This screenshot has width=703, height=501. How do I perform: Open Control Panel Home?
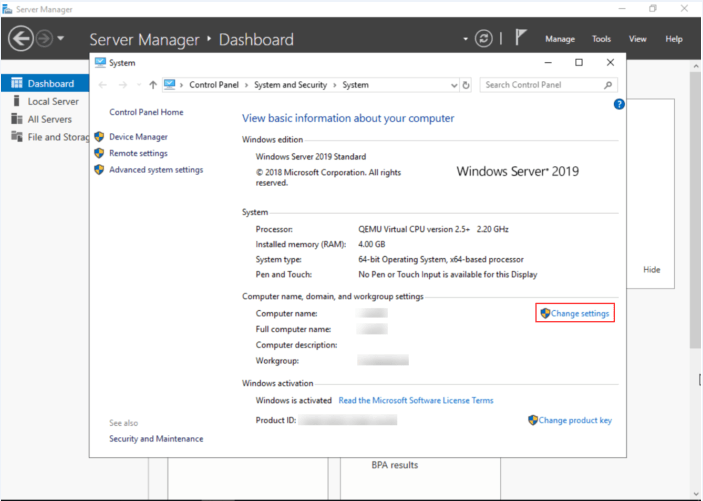pyautogui.click(x=146, y=112)
